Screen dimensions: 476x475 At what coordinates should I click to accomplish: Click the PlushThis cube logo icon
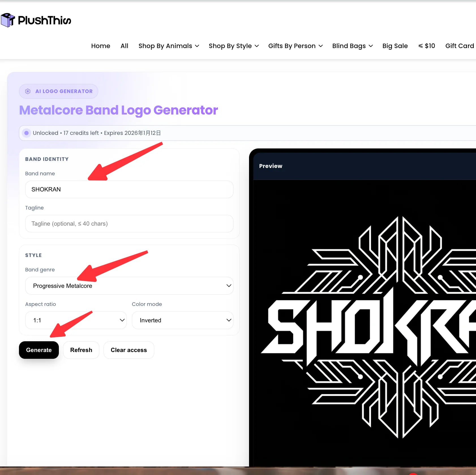[x=8, y=20]
